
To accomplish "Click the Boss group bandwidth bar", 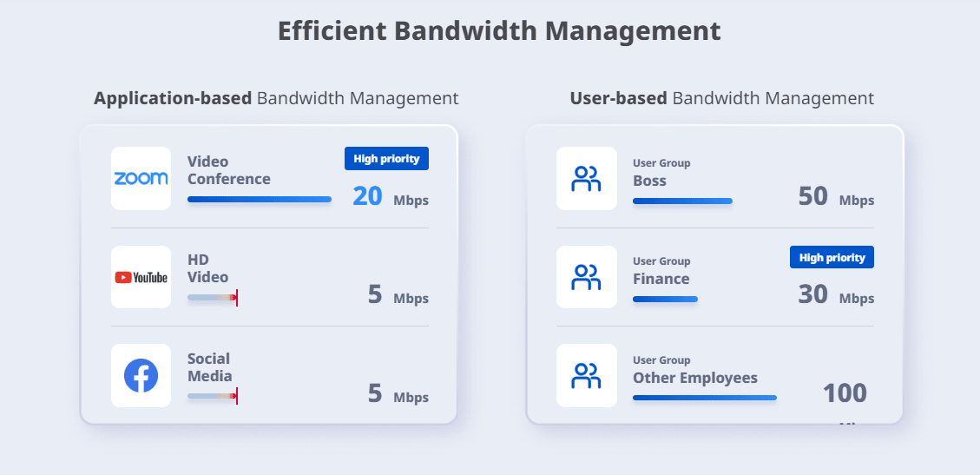I will tap(682, 201).
